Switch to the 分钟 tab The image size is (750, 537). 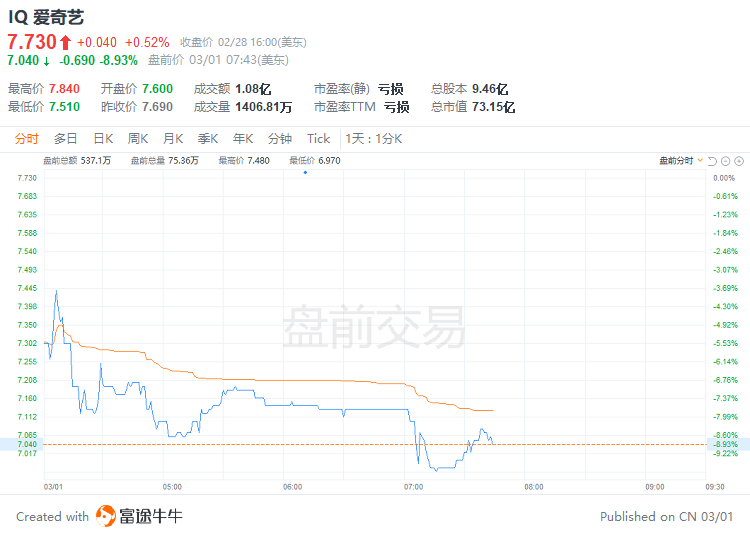[x=280, y=139]
